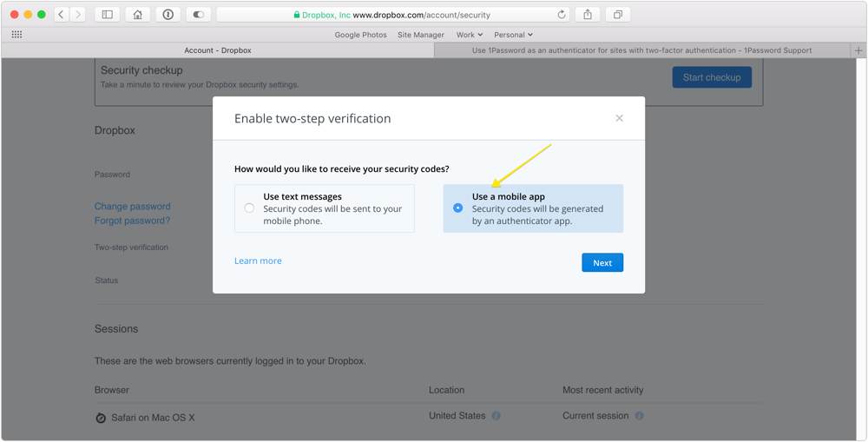Expand the Work bookmarks dropdown
868x442 pixels.
coord(470,35)
